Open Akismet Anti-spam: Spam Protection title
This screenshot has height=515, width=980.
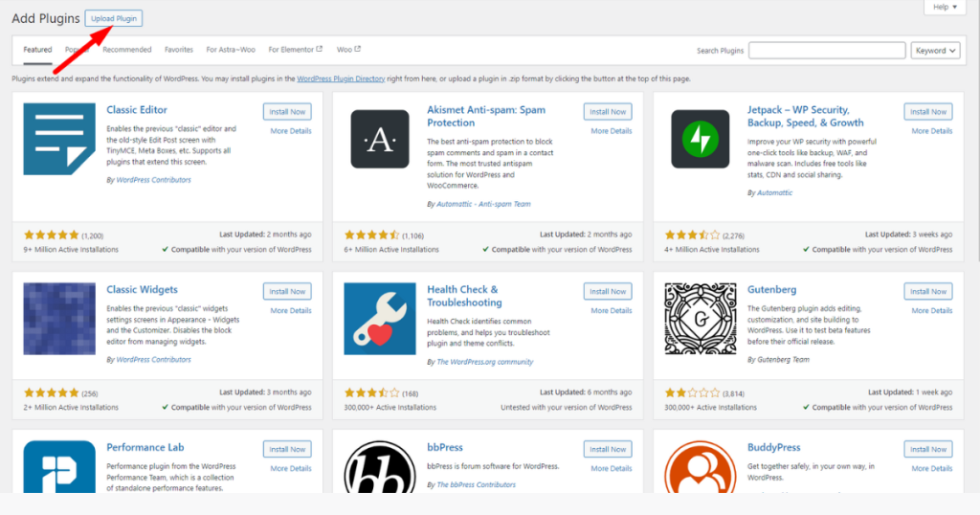(x=486, y=116)
